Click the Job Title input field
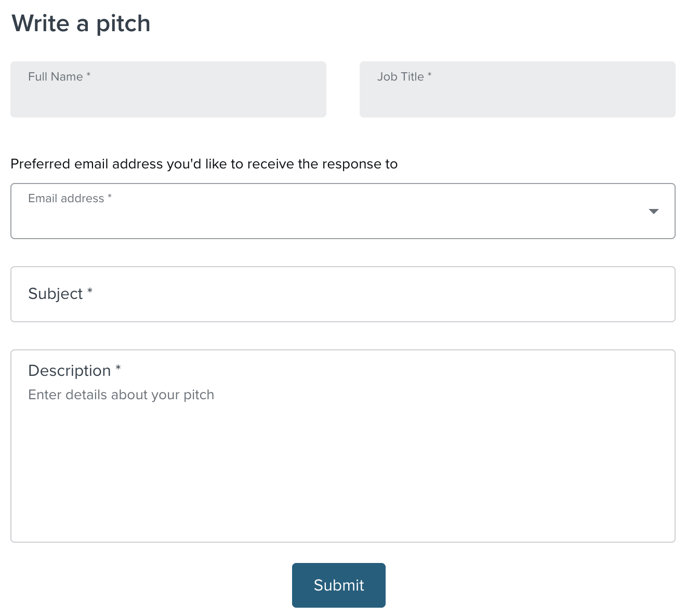 click(x=517, y=89)
